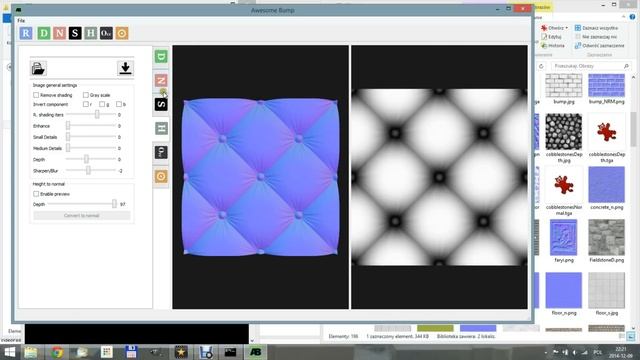Toggle invert component g checkbox
The height and width of the screenshot is (360, 640).
(102, 104)
